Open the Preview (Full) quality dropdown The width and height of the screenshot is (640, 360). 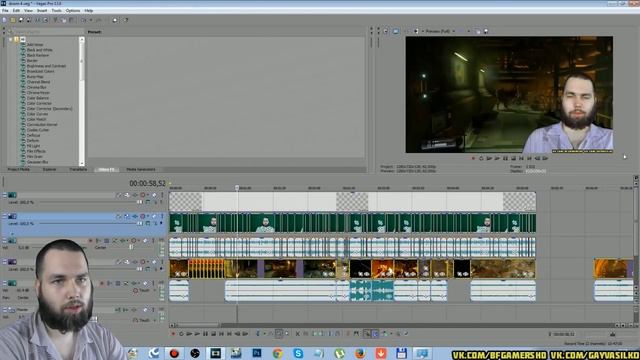click(440, 31)
